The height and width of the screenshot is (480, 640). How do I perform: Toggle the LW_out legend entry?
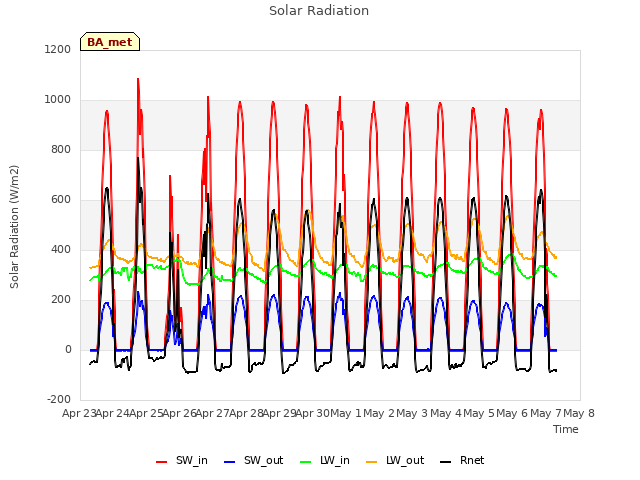[395, 460]
